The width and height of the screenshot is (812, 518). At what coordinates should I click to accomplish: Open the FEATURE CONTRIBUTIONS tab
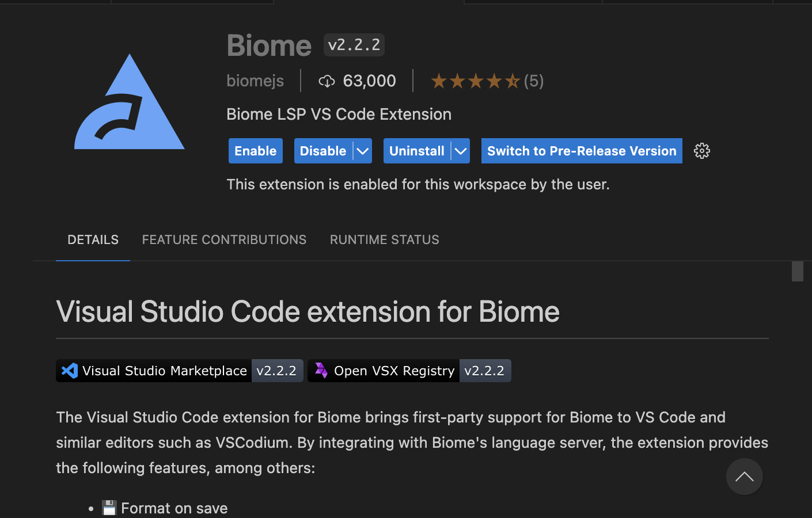(x=224, y=239)
